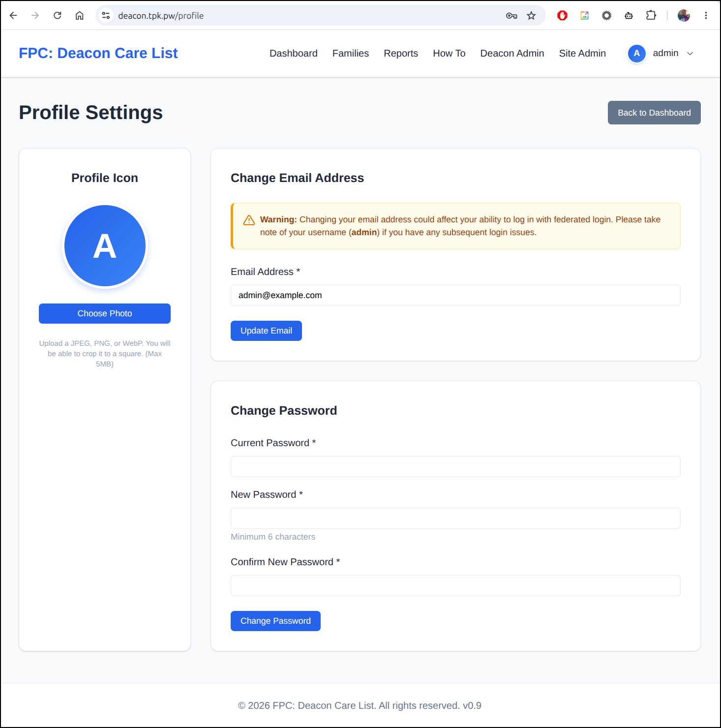Viewport: 721px width, 728px height.
Task: Click the large blue profile avatar
Action: point(105,246)
